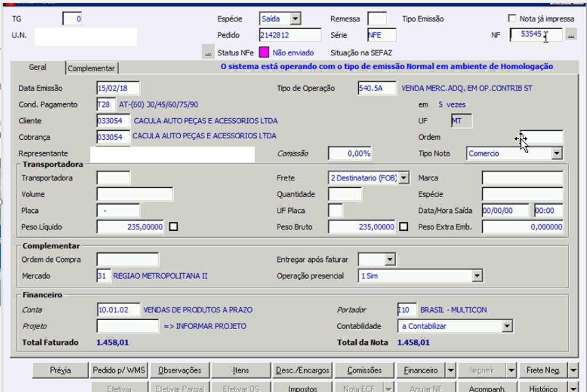The image size is (587, 392).
Task: Click the Frete Neg. button
Action: point(543,370)
